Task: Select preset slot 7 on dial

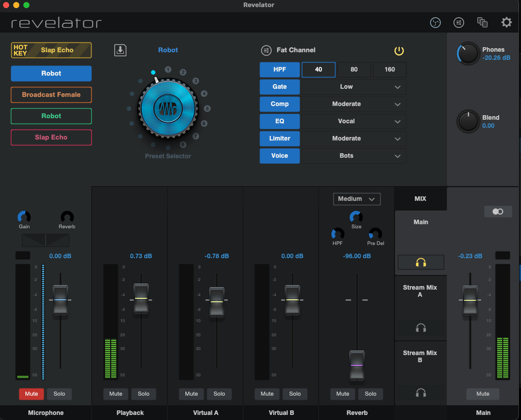Action: tap(196, 136)
